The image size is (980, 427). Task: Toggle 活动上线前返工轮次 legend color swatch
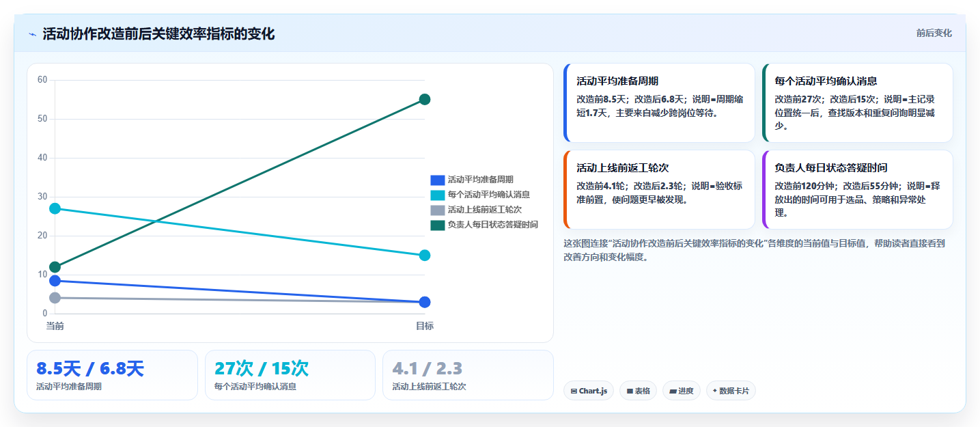pyautogui.click(x=437, y=210)
